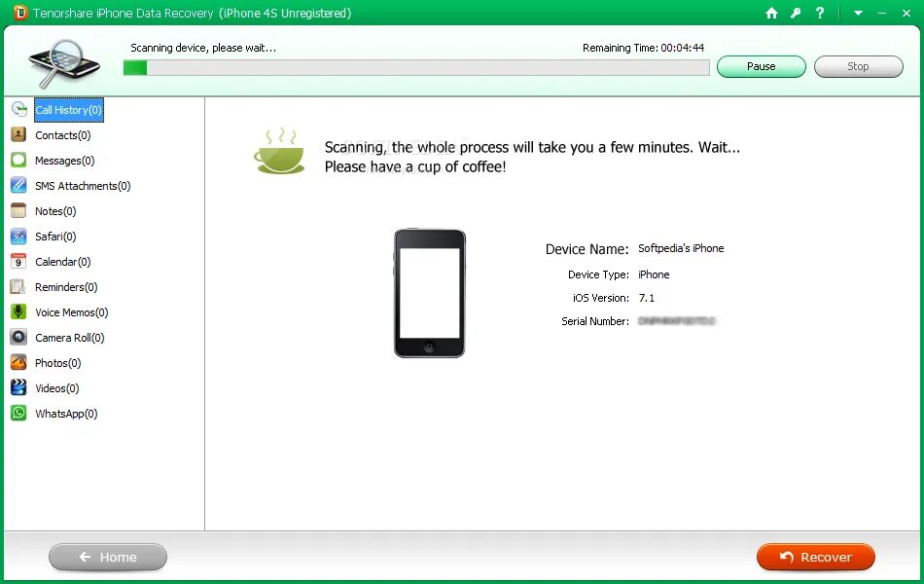The image size is (924, 584).
Task: Select Voice Memos(0) entry
Action: coord(72,312)
